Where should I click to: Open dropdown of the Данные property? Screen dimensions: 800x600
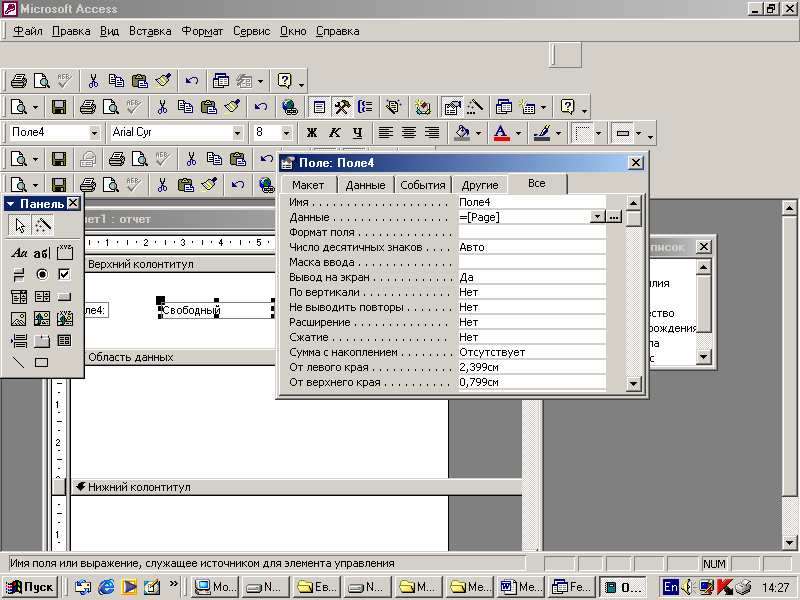tap(597, 217)
